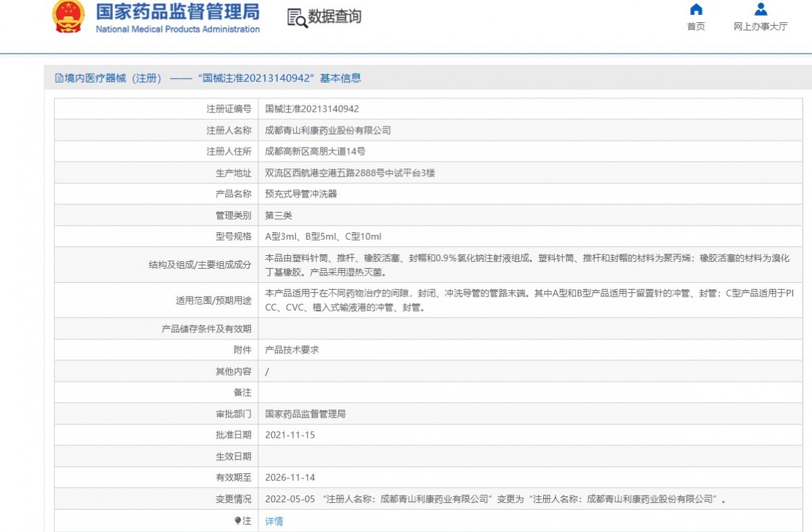
Task: Select expiry date 2026-11-14
Action: (x=290, y=478)
